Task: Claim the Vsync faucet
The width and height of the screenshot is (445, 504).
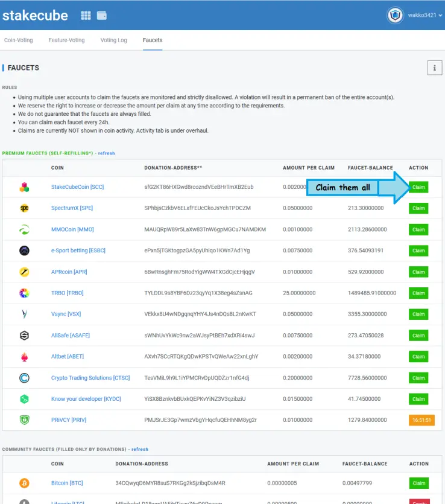Action: click(x=418, y=314)
